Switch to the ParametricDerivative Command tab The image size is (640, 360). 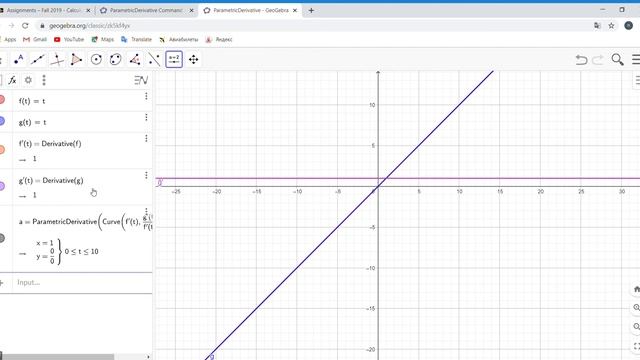(x=146, y=10)
